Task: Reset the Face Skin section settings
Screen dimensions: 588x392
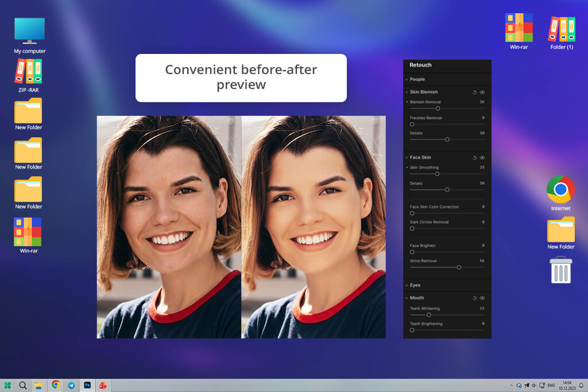Action: click(x=475, y=158)
